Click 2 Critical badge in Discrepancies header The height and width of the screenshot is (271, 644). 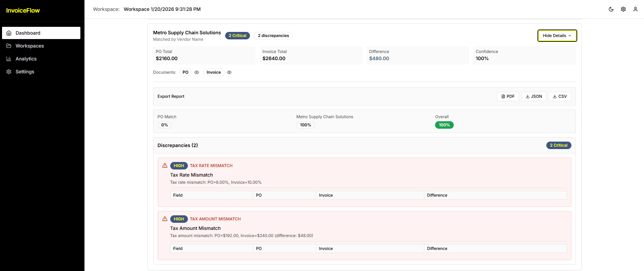tap(559, 145)
